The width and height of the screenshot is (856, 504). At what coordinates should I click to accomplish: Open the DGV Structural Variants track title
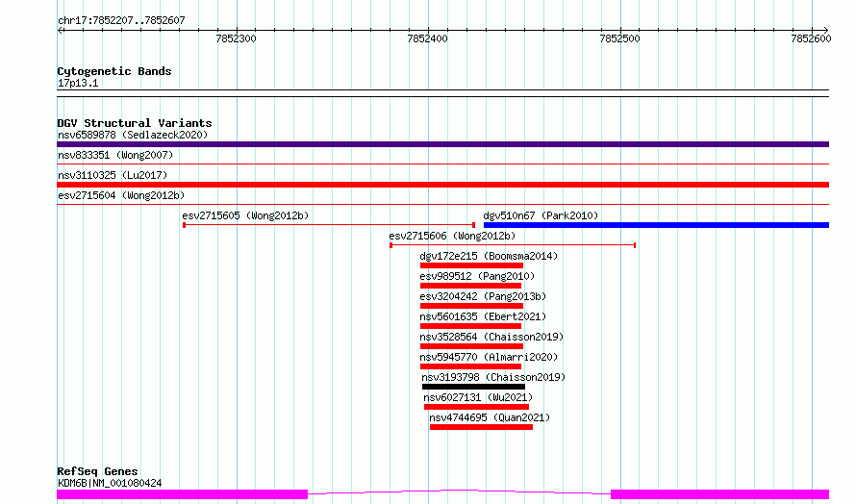[x=135, y=123]
